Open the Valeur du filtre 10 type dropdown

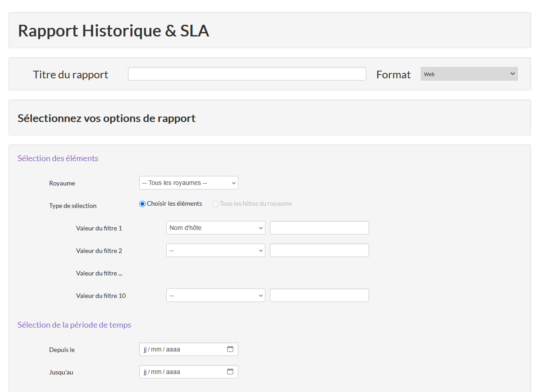coord(215,296)
